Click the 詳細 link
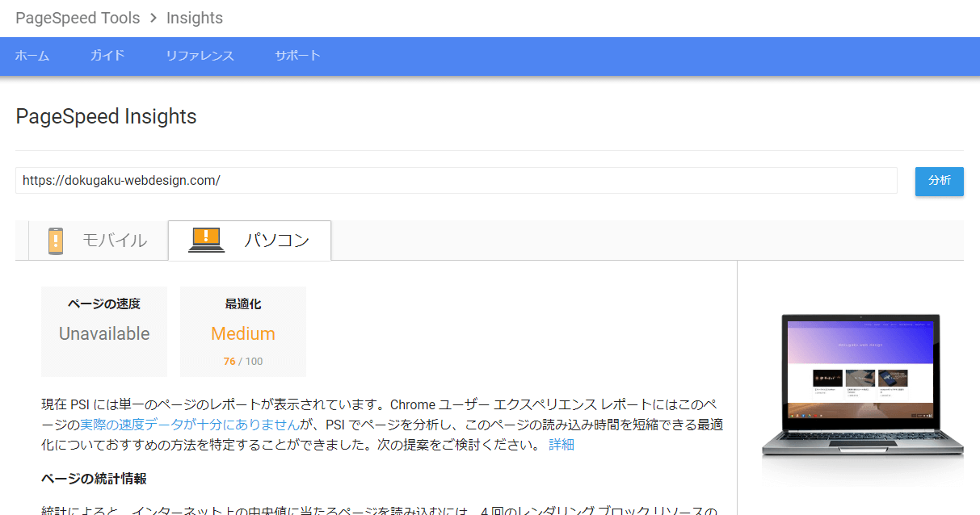The width and height of the screenshot is (980, 515). [x=562, y=444]
